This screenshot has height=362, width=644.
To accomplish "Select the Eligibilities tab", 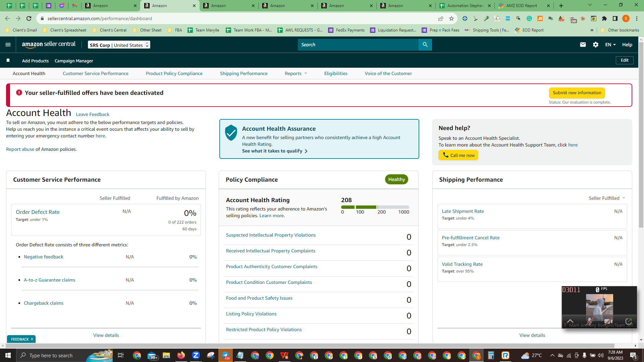I will 336,73.
